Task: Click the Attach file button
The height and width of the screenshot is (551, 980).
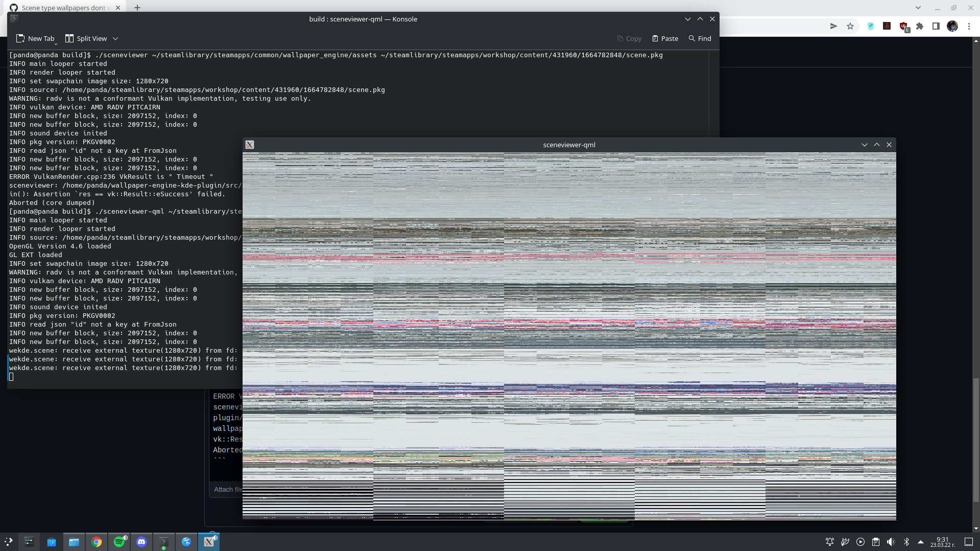Action: tap(227, 489)
